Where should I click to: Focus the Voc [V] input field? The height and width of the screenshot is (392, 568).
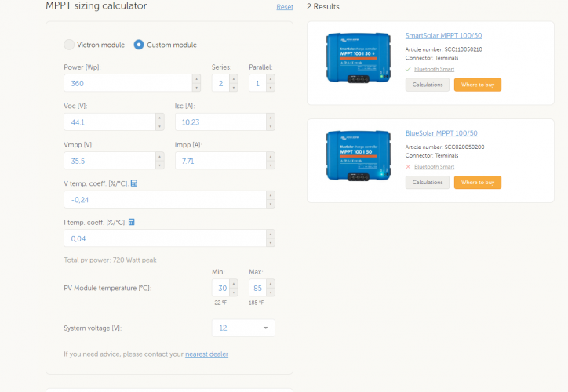click(x=110, y=122)
